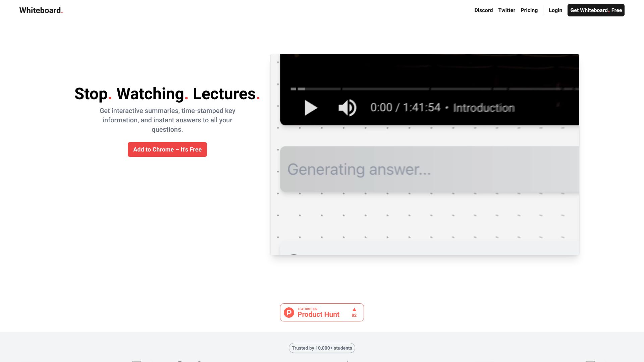The image size is (644, 362).
Task: Upvote with the Product Hunt triangle
Action: (354, 309)
